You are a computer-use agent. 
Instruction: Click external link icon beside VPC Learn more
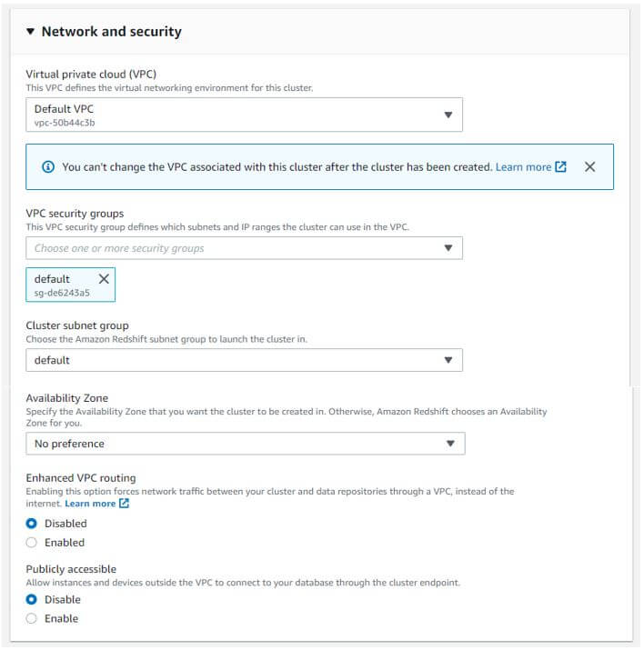(x=561, y=167)
